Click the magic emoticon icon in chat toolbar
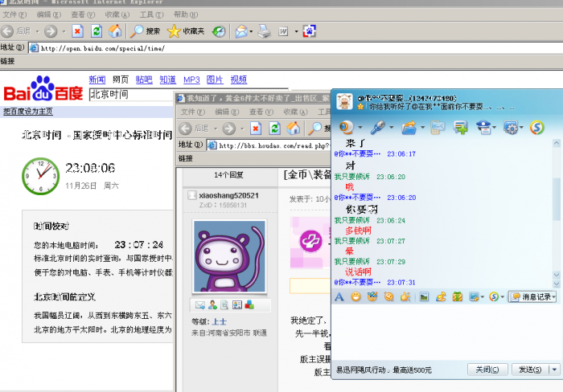563x392 pixels. 372,296
